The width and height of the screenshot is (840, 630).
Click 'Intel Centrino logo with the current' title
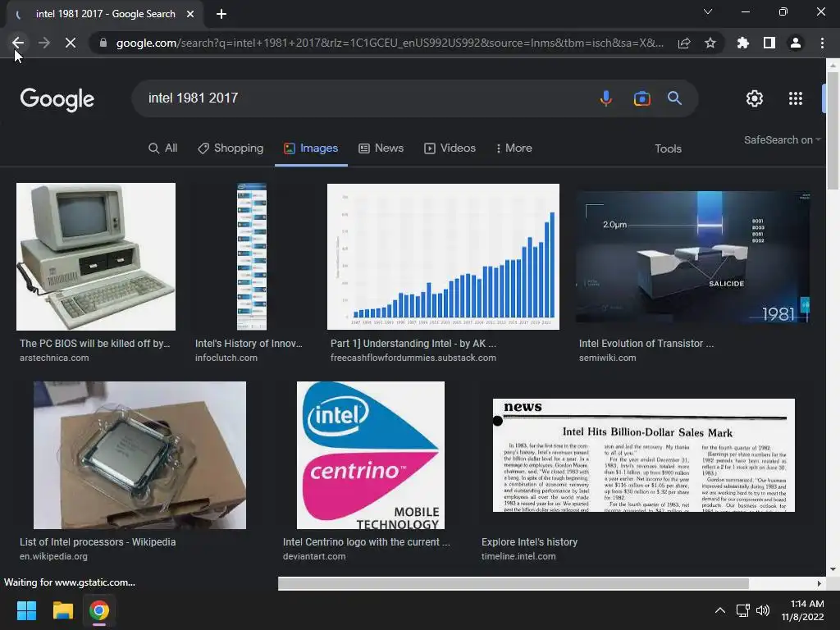(x=367, y=542)
